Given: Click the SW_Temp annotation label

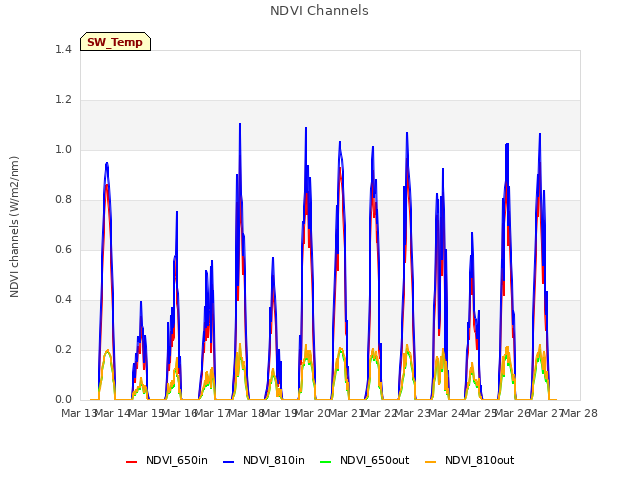Looking at the screenshot, I should (x=115, y=42).
